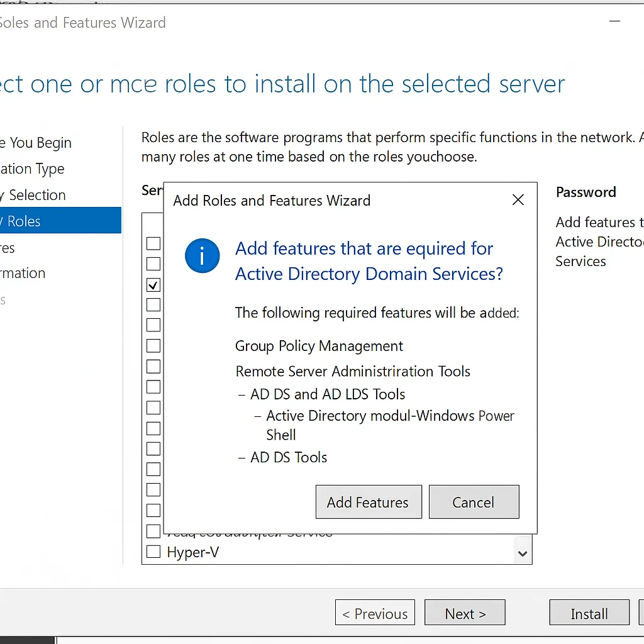This screenshot has width=644, height=644.
Task: Click the Group Policy Management feature text
Action: (319, 346)
